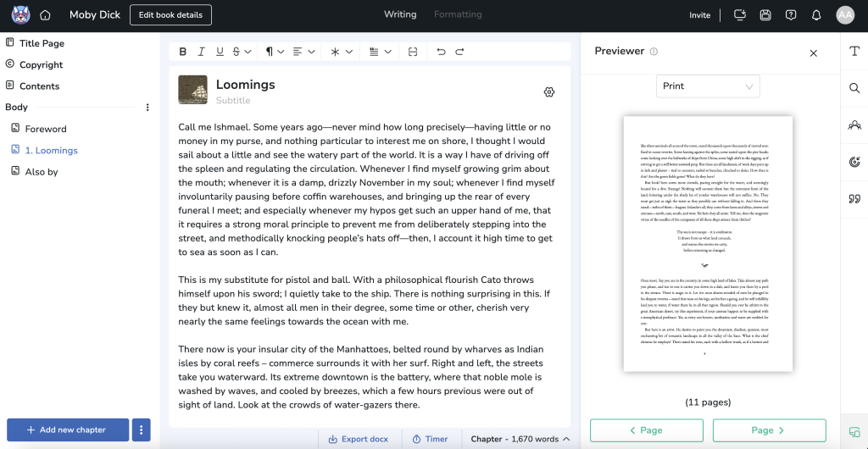Click the Loomings chapter thumbnail image
The width and height of the screenshot is (868, 449).
pos(193,90)
